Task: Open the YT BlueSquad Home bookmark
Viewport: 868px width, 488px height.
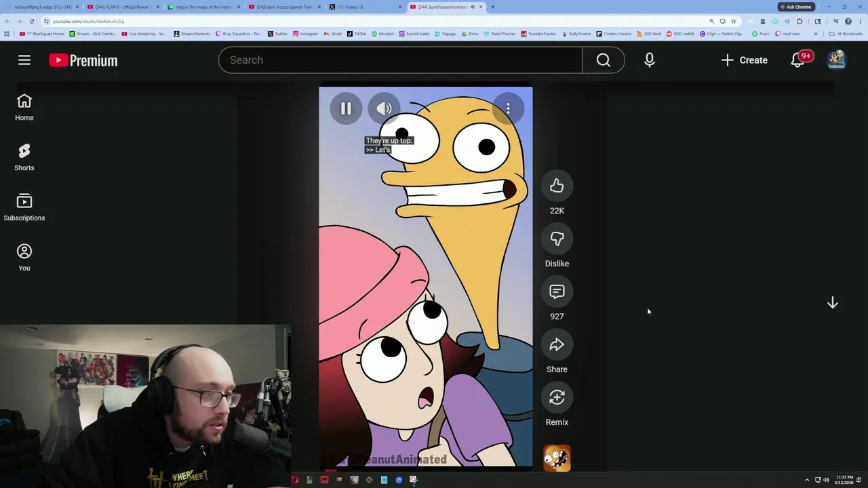Action: tap(41, 34)
